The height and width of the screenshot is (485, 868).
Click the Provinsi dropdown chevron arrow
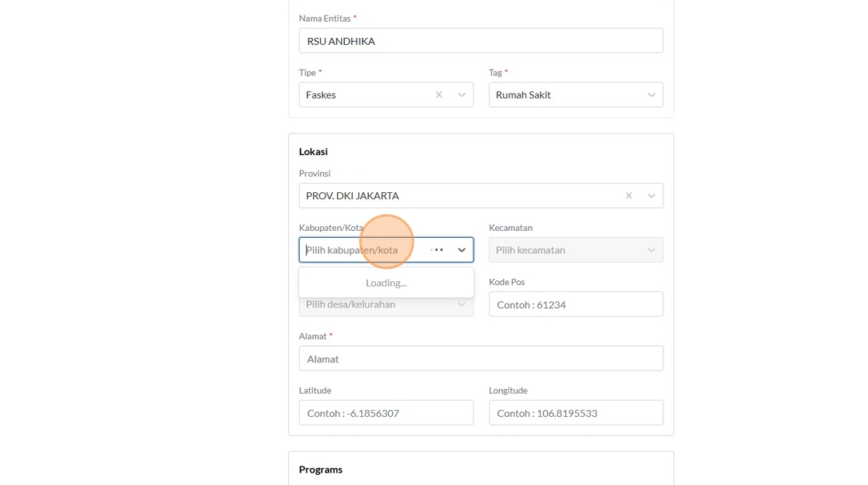[652, 195]
